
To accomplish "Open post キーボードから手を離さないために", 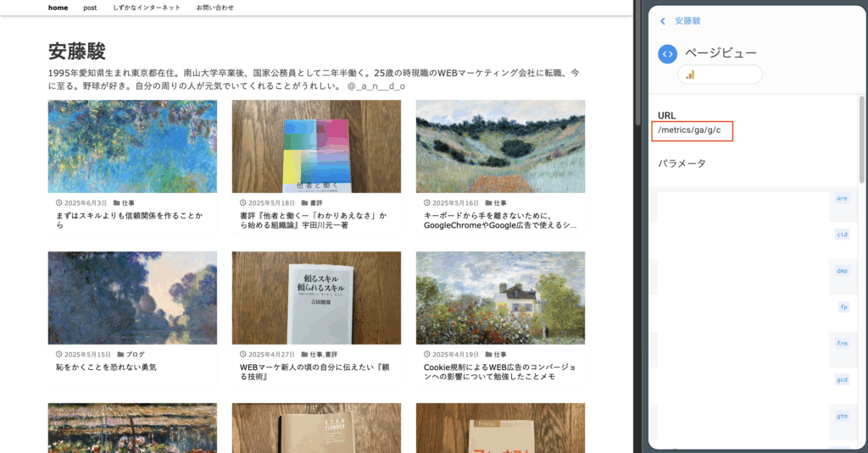I will (500, 220).
